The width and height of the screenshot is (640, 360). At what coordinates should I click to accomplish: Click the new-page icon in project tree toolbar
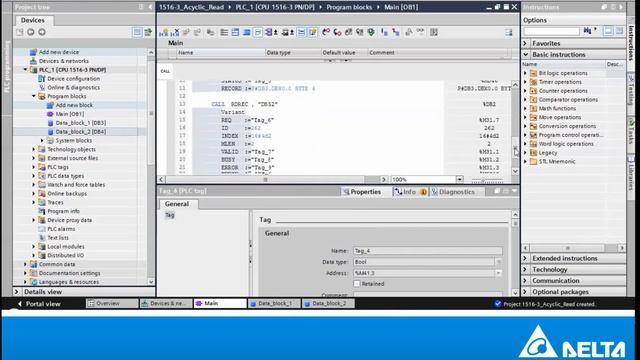[20, 32]
